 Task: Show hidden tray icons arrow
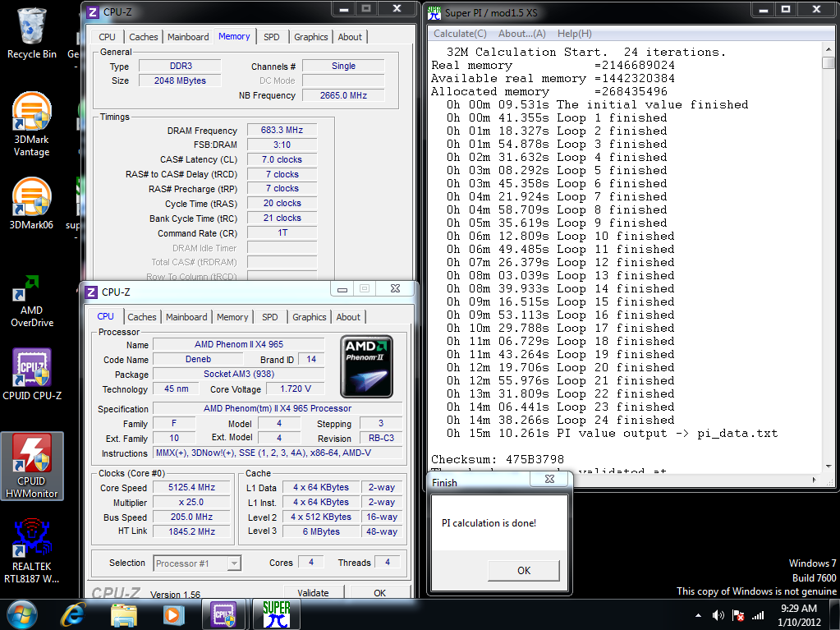tap(698, 615)
